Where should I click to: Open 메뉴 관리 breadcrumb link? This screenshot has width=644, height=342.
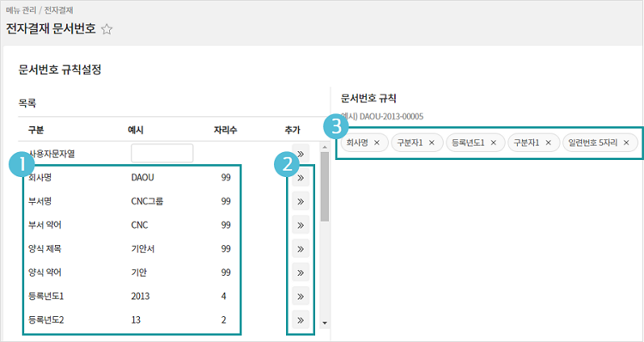pos(21,9)
